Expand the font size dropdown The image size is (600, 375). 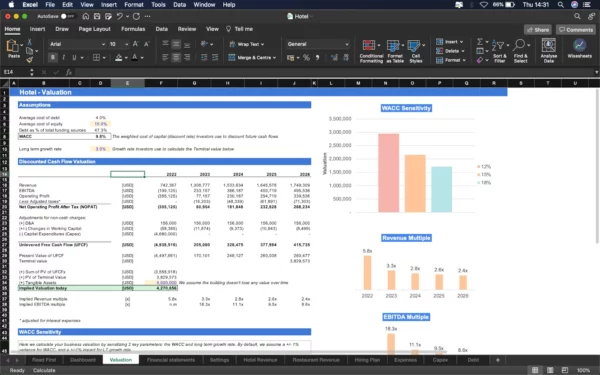click(x=126, y=44)
